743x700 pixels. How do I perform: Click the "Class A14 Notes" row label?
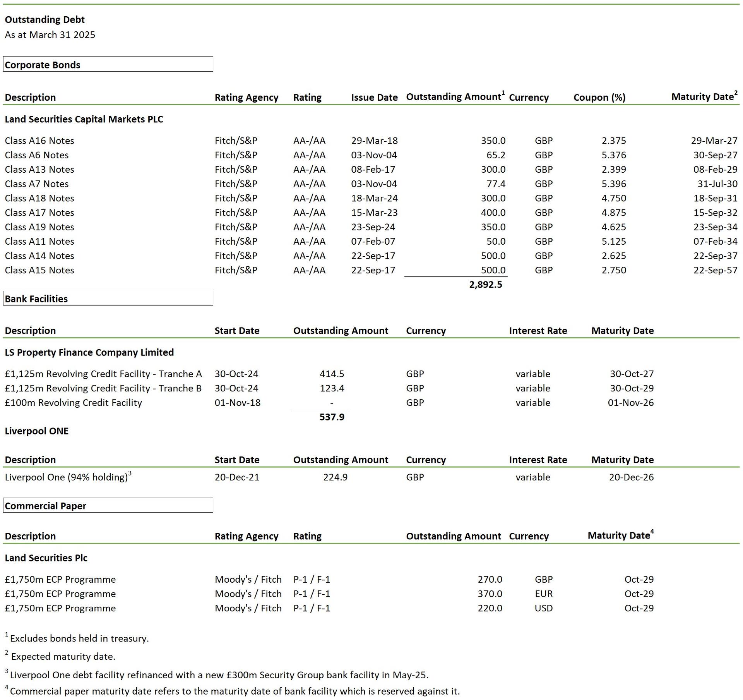coord(39,256)
